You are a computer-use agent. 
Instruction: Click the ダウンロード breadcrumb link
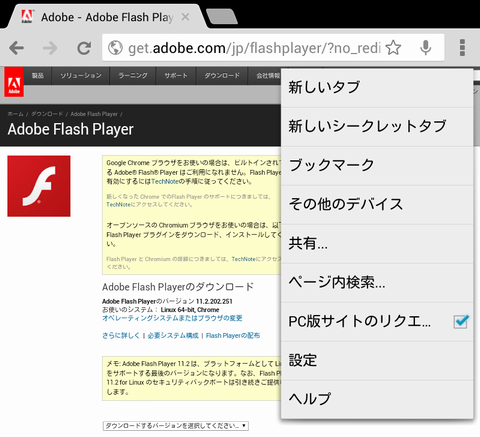(x=47, y=114)
